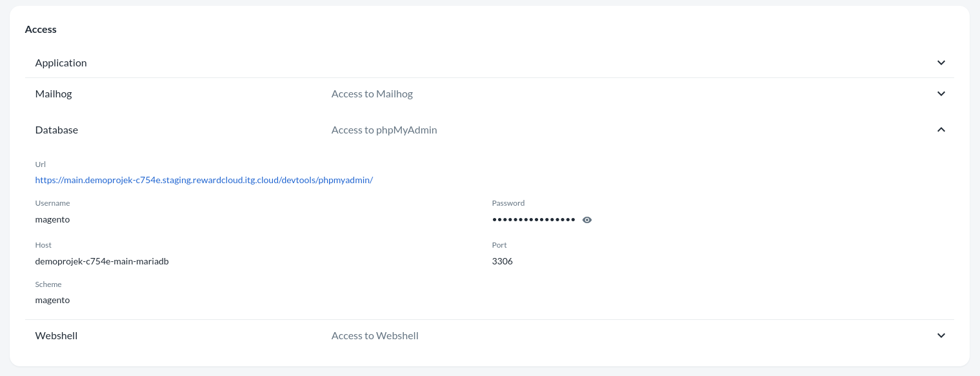Open the phpMyAdmin URL link
The image size is (980, 376).
click(x=204, y=180)
